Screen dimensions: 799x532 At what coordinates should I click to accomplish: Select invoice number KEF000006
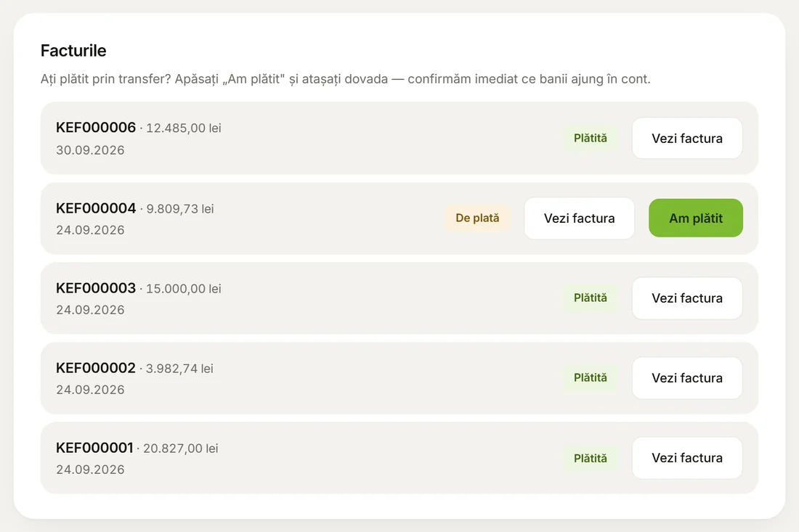point(96,127)
